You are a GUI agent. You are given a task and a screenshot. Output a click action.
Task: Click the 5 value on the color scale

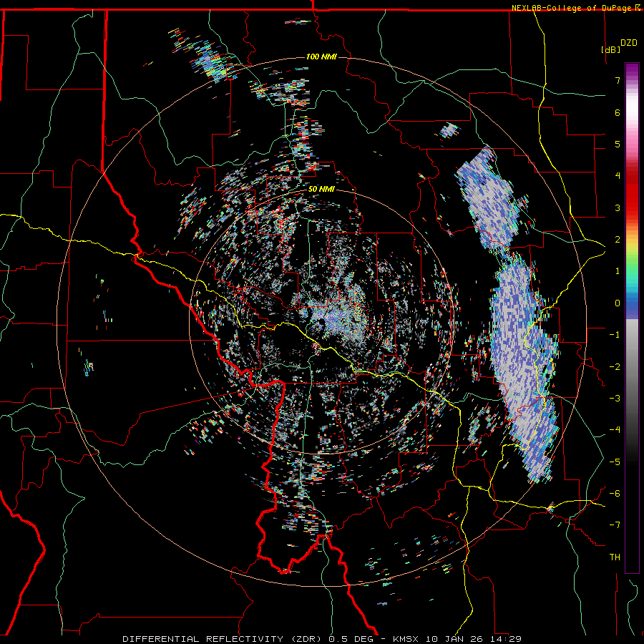(618, 144)
